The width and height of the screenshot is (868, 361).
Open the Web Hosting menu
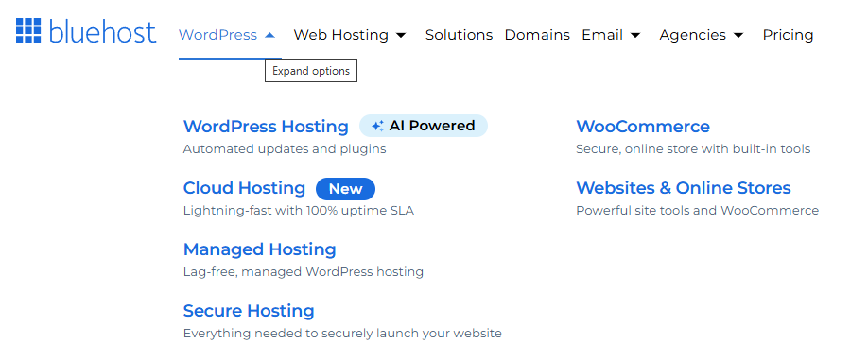point(340,35)
